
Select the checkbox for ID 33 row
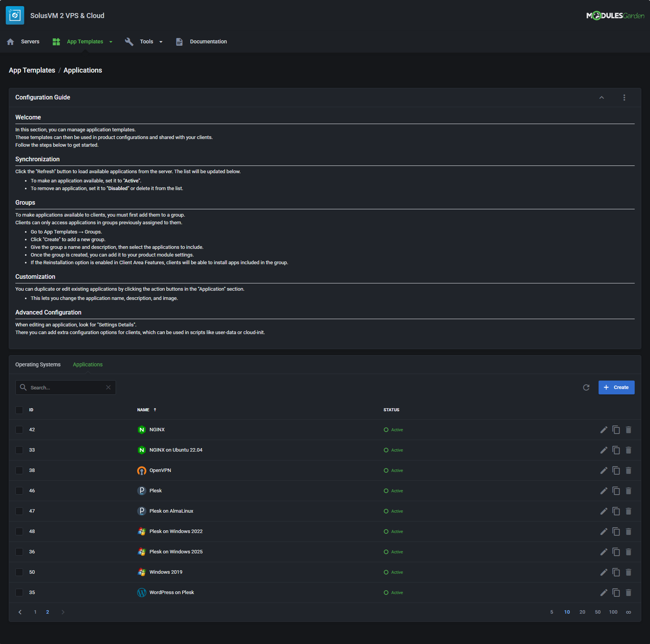pyautogui.click(x=19, y=450)
